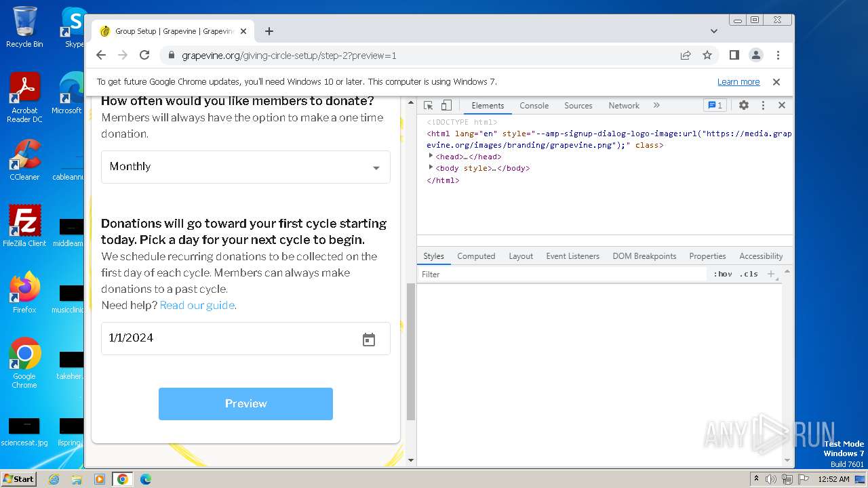Open File Explorer from the taskbar
Screen dimensions: 868x488
pos(77,479)
